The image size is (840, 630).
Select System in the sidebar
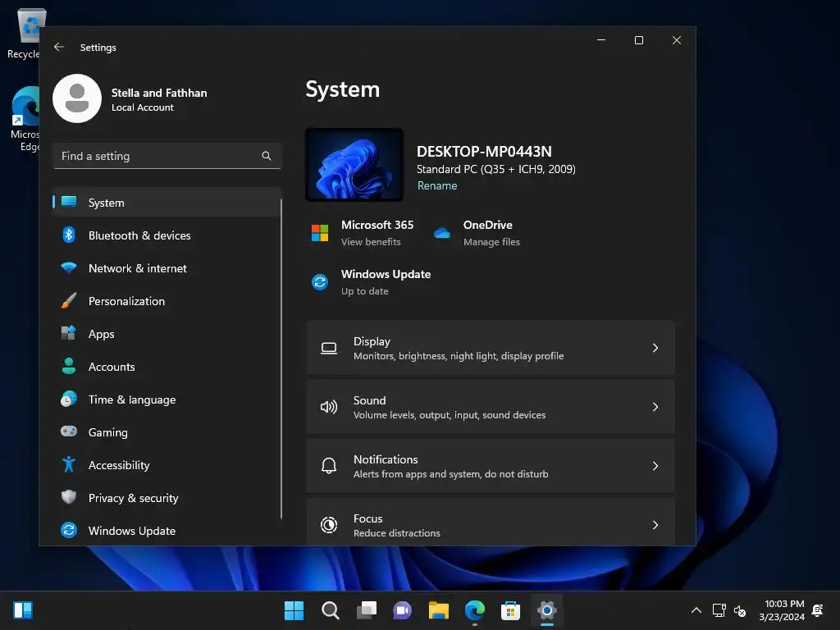tap(166, 203)
